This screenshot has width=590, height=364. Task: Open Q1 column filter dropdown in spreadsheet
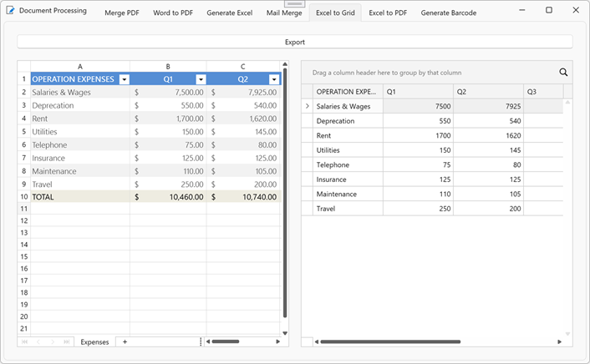click(201, 79)
